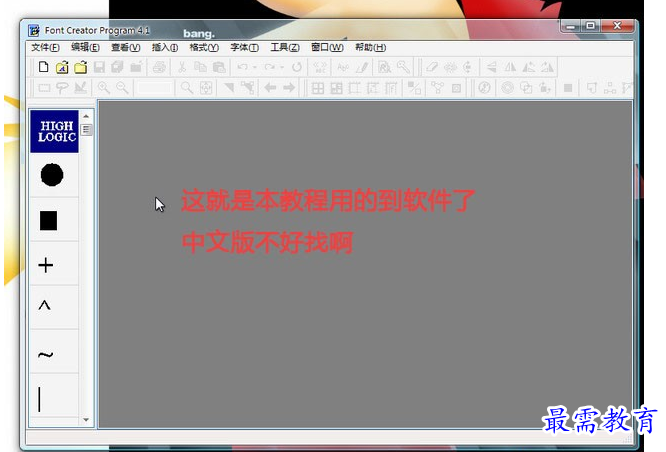Click the percent-style squares icon
The height and width of the screenshot is (452, 666).
[x=414, y=88]
